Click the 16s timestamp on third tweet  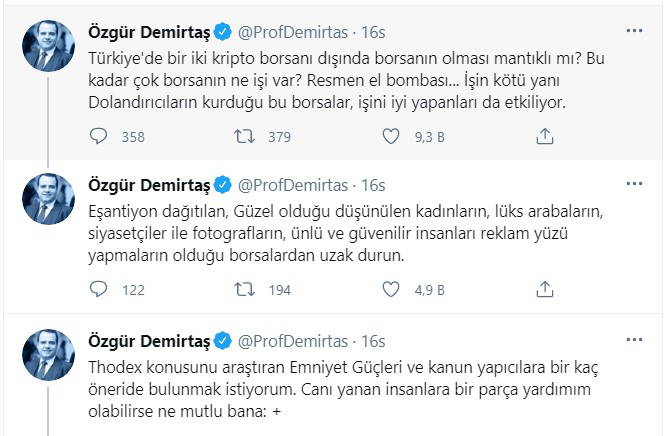click(x=375, y=340)
